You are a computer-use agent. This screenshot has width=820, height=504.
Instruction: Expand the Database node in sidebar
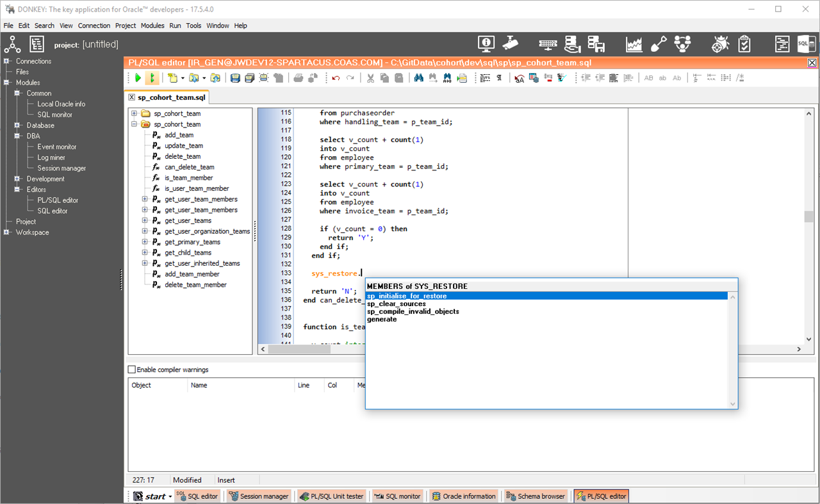click(x=17, y=126)
